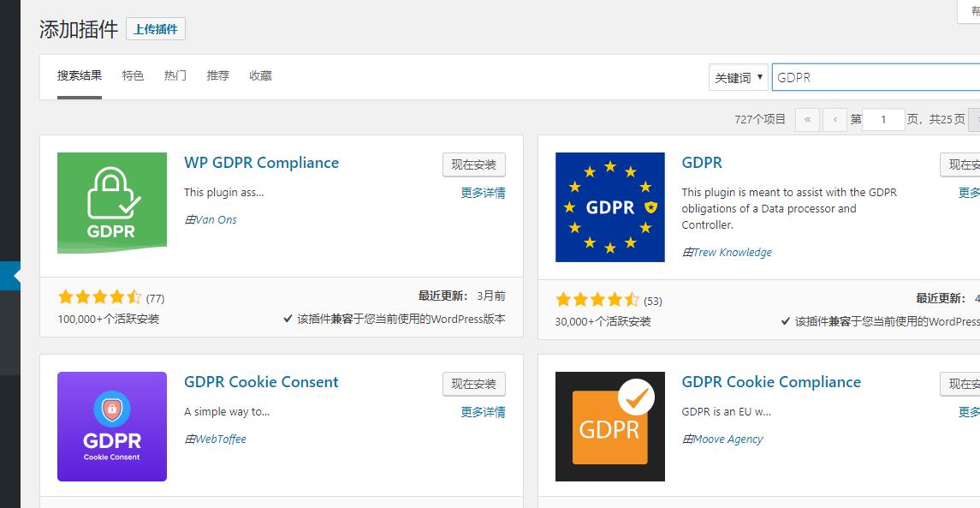Image resolution: width=980 pixels, height=508 pixels.
Task: Click WP GDPR Compliance compatibility checkmark text
Action: [395, 319]
